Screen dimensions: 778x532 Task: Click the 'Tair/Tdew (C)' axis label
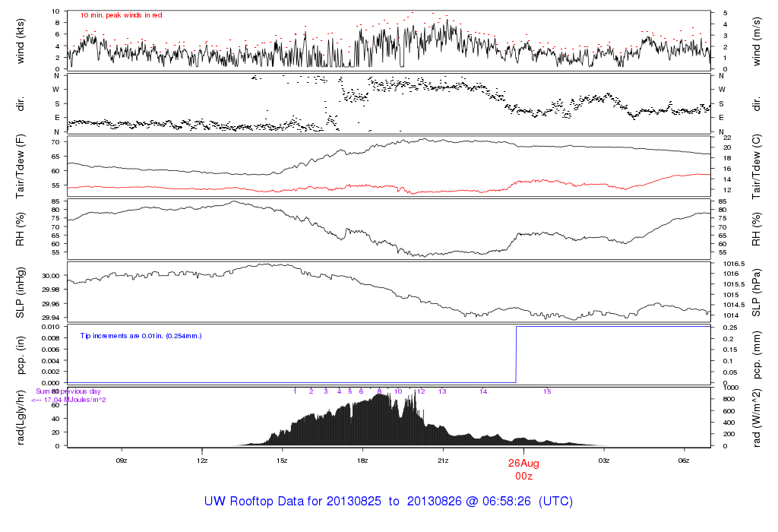(756, 166)
